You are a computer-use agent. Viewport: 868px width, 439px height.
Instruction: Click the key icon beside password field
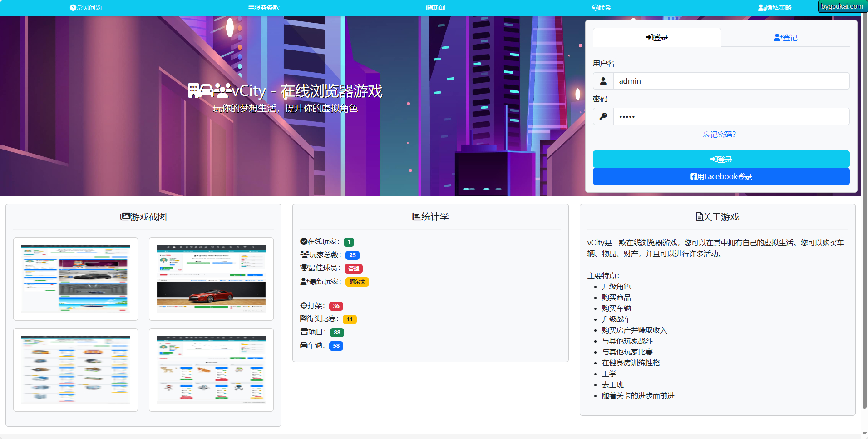point(603,116)
